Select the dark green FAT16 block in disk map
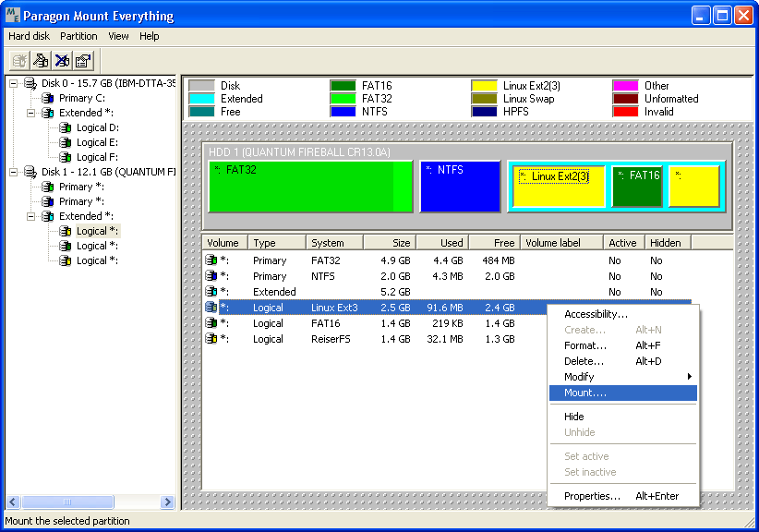The width and height of the screenshot is (759, 532). click(637, 187)
